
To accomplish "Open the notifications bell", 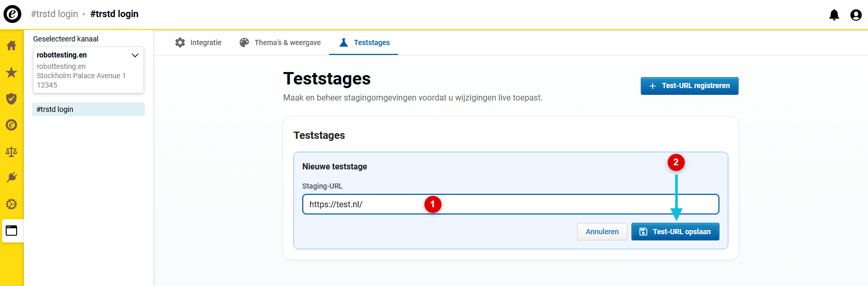I will [x=834, y=15].
